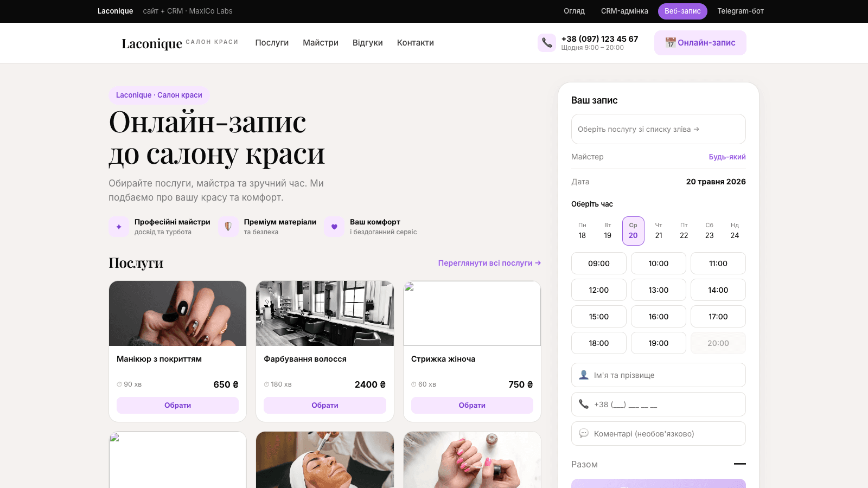The image size is (868, 488).
Task: Follow the Переглянути всі послуги link
Action: click(489, 263)
